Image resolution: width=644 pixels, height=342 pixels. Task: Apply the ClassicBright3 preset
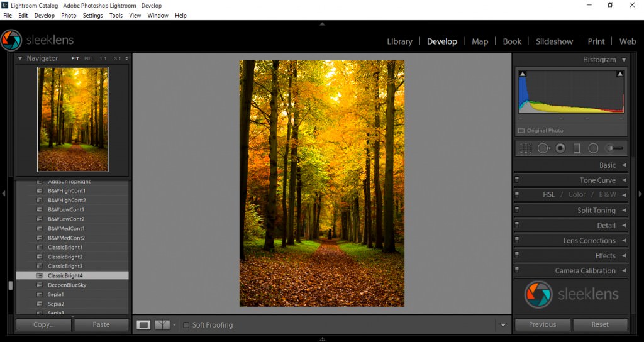[x=65, y=266]
